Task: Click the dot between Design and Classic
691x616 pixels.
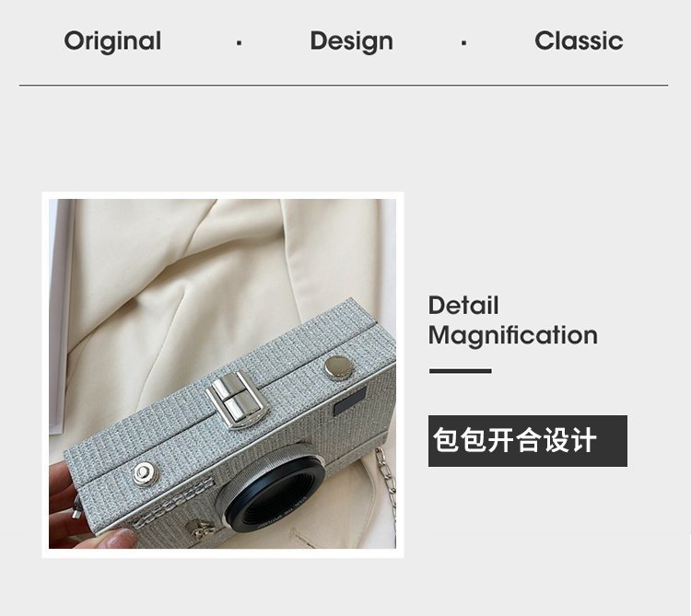Action: (463, 43)
